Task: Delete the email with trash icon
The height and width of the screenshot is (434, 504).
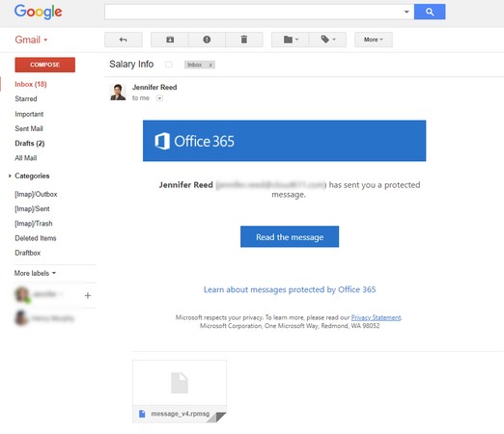Action: 244,40
